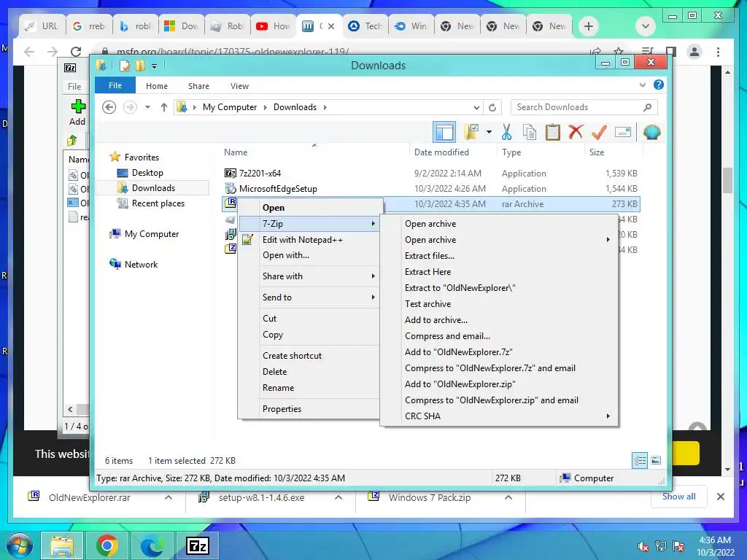Viewport: 747px width, 560px height.
Task: Open the Explorer File tab
Action: pyautogui.click(x=115, y=85)
